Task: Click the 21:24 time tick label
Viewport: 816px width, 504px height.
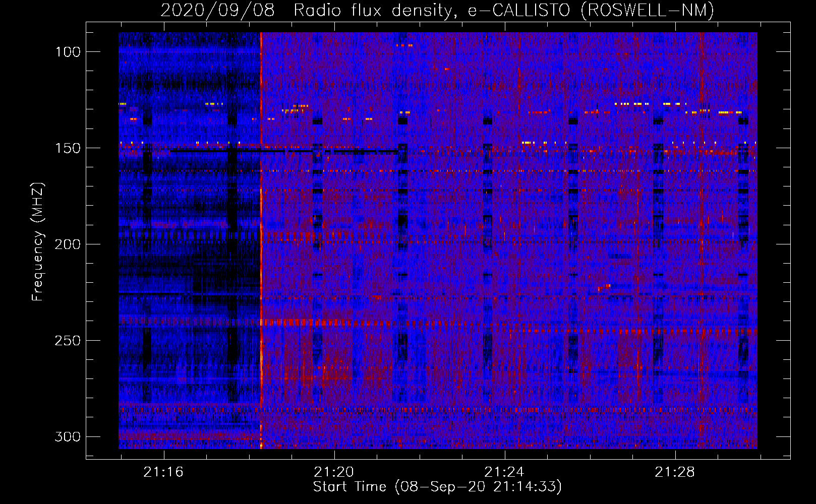Action: (504, 472)
